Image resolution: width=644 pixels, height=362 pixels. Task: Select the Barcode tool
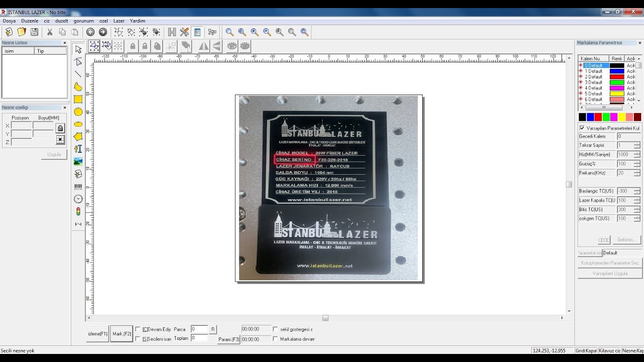click(78, 187)
